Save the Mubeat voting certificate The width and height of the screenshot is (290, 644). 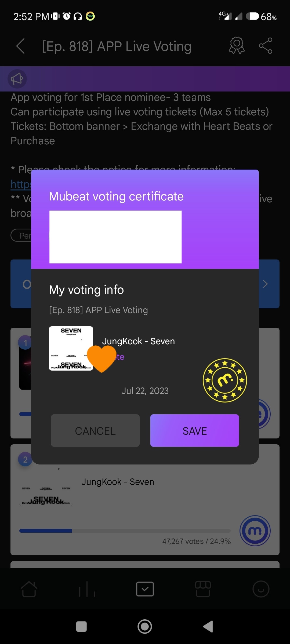pos(195,431)
